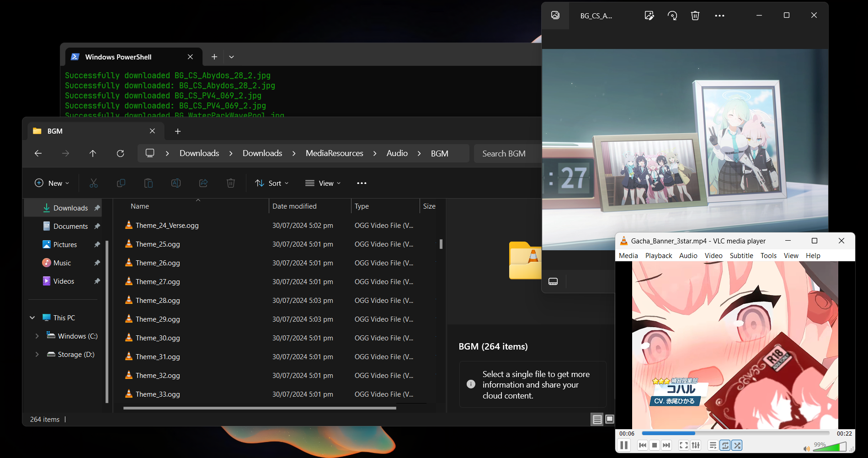This screenshot has width=868, height=458.
Task: Toggle filmstrip icon in Photos viewer
Action: click(x=553, y=281)
